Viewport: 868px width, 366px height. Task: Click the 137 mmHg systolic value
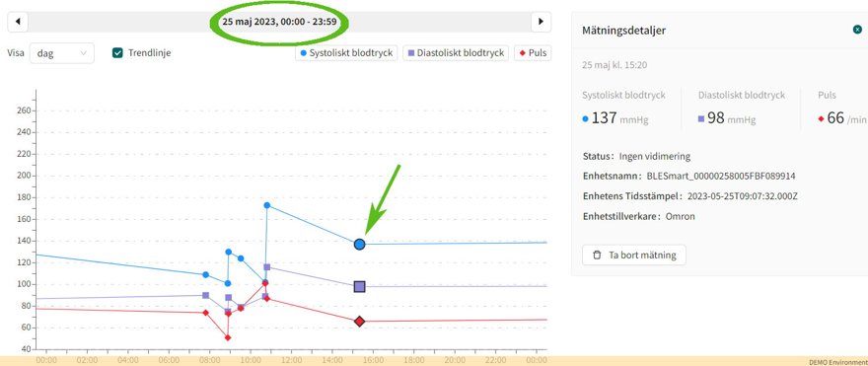coord(615,118)
